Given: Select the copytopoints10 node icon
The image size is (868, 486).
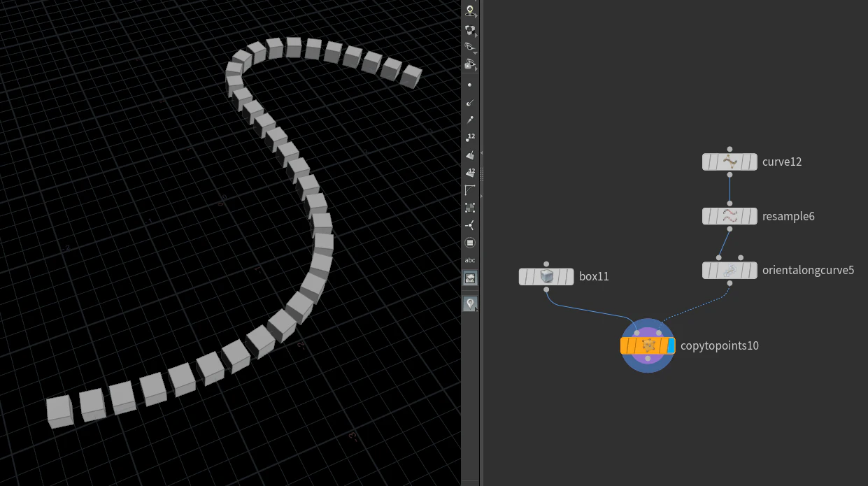Looking at the screenshot, I should pyautogui.click(x=648, y=345).
